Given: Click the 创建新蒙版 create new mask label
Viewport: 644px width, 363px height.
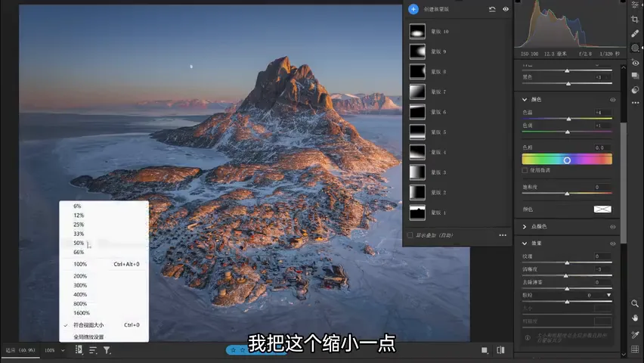Looking at the screenshot, I should [436, 9].
